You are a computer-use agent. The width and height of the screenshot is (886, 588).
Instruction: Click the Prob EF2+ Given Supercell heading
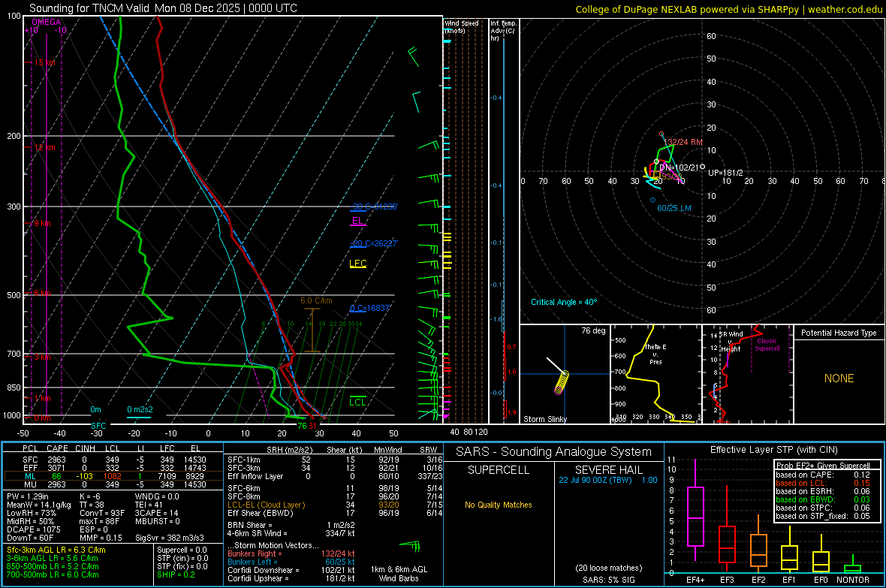coord(823,466)
